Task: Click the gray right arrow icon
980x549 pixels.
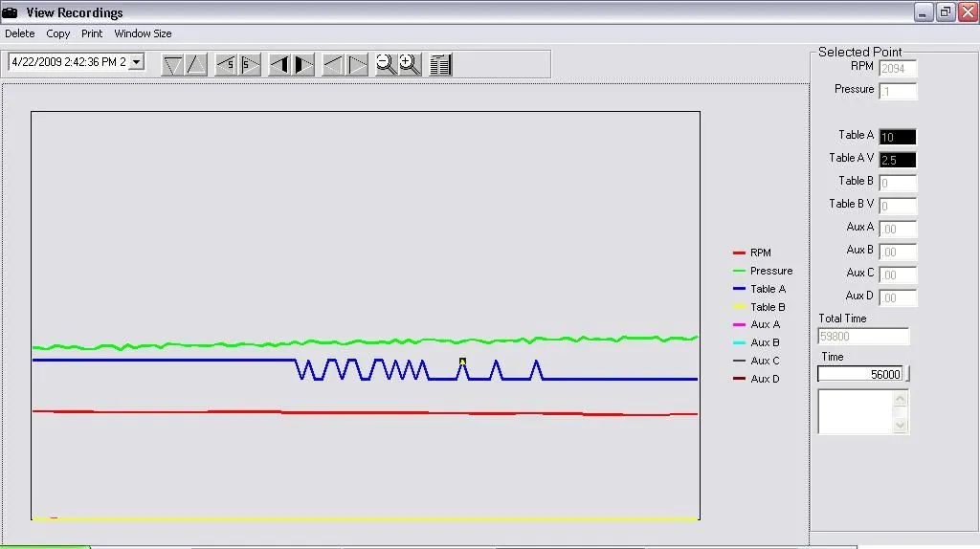Action: pos(357,64)
